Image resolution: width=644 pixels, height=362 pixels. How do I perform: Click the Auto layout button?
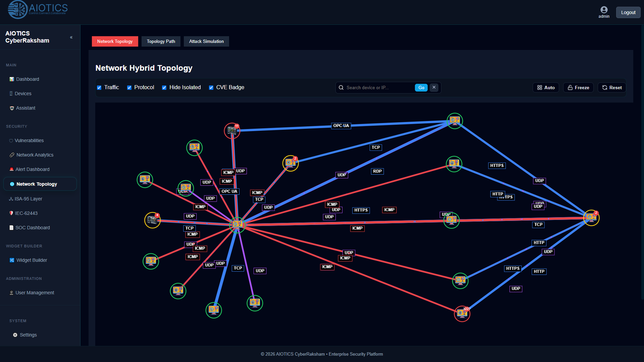[546, 88]
